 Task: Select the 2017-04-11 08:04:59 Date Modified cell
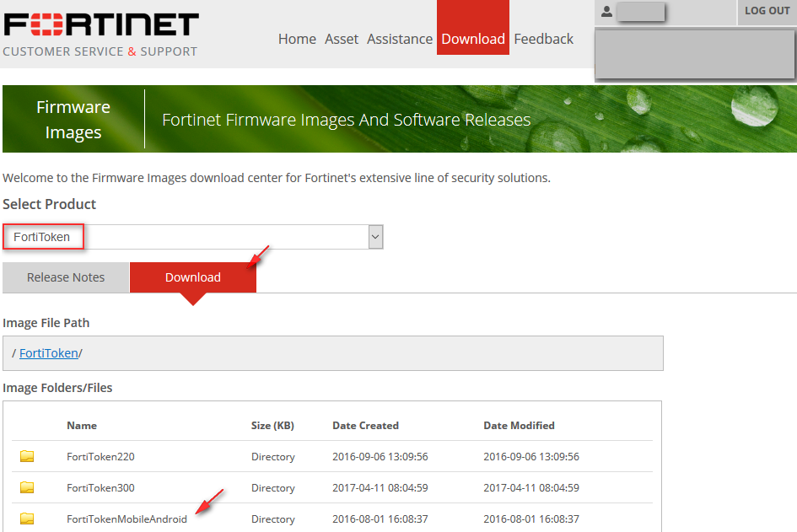tap(531, 488)
